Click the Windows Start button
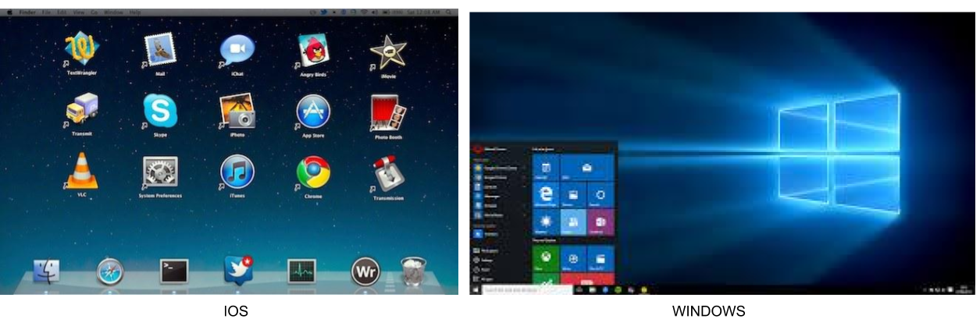 coord(475,289)
